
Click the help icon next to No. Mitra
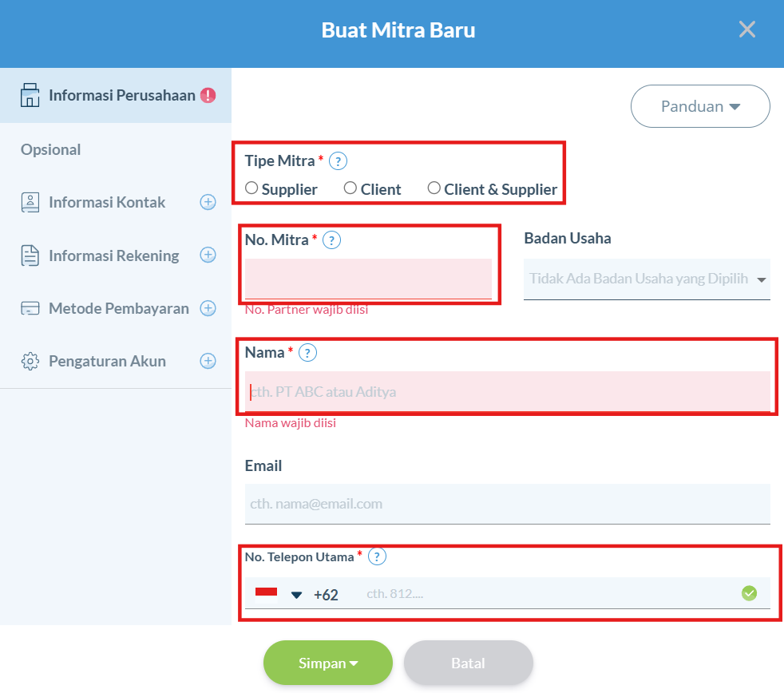[331, 240]
